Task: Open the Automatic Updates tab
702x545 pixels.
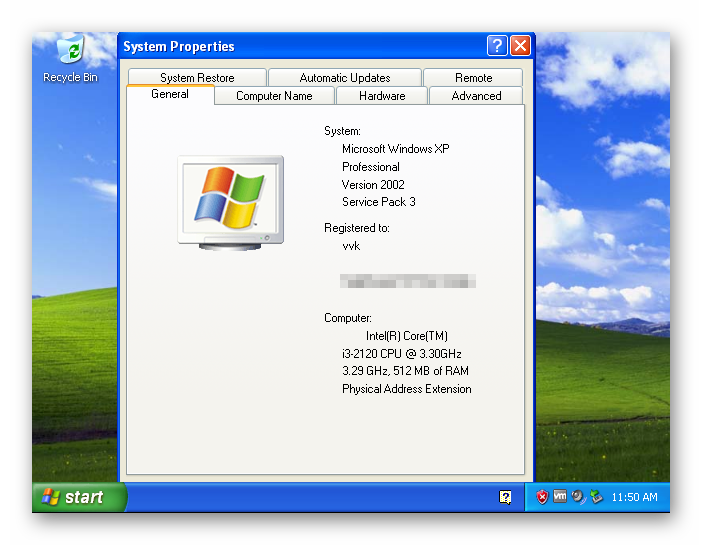Action: pos(345,77)
